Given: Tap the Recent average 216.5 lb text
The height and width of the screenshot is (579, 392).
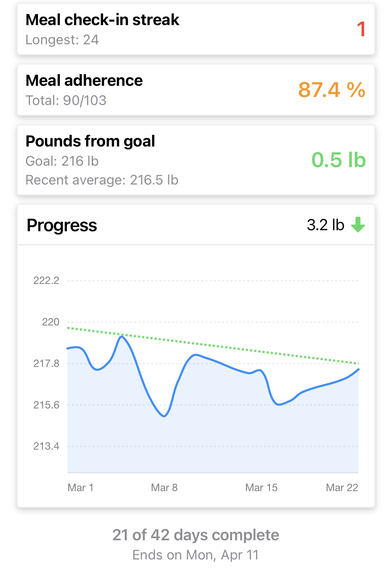Looking at the screenshot, I should [x=102, y=180].
